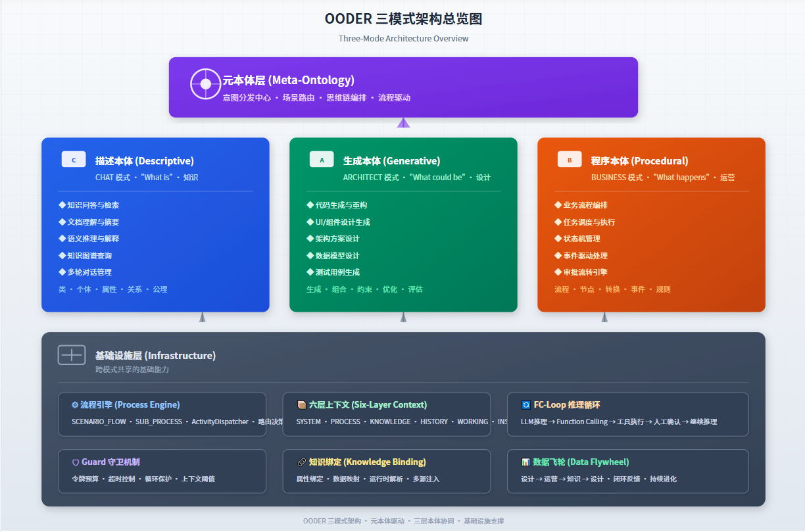Image resolution: width=805 pixels, height=532 pixels.
Task: Select the '六层上下文 (Six-Layer Context)' title
Action: [x=368, y=405]
